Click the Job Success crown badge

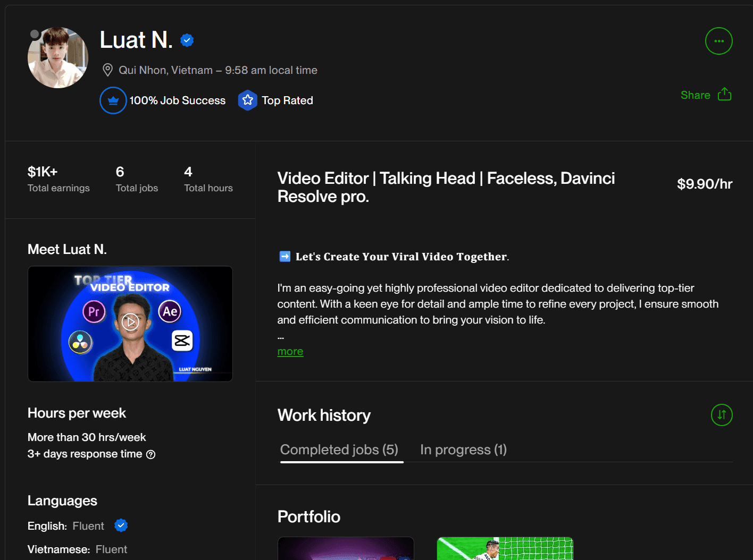pyautogui.click(x=113, y=100)
